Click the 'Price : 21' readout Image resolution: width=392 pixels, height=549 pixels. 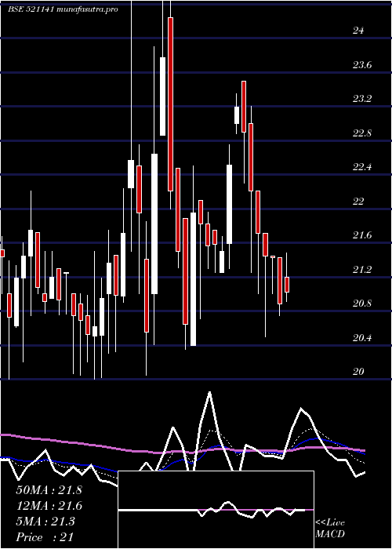coord(45,537)
